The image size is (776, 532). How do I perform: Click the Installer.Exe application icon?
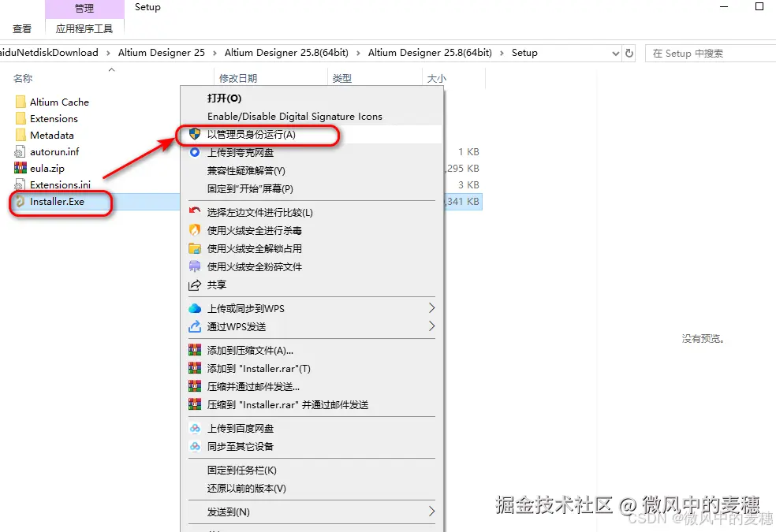21,201
